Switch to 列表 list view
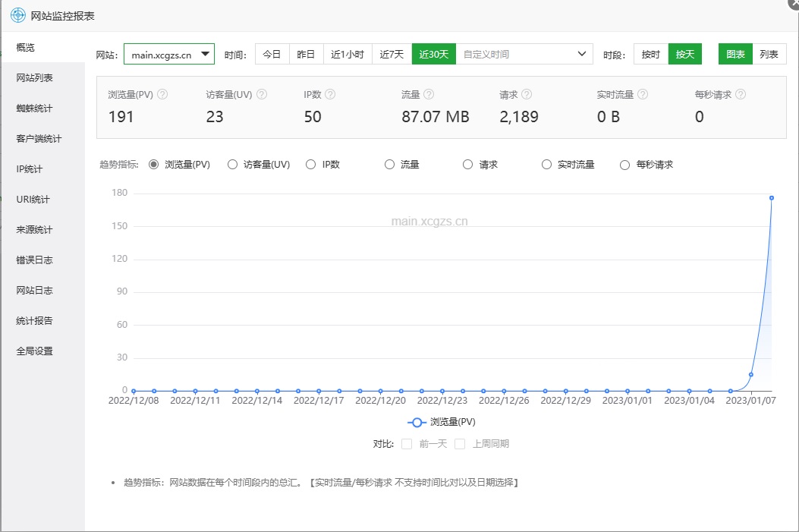The width and height of the screenshot is (799, 532). (x=769, y=54)
